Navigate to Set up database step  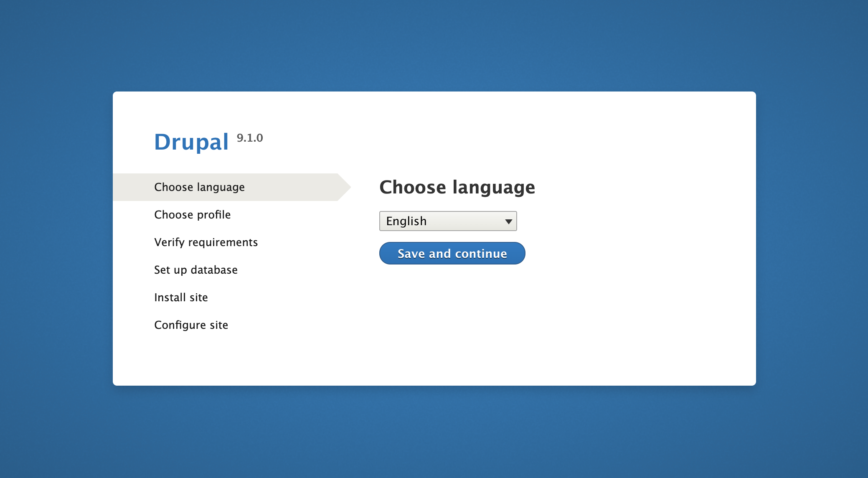point(196,270)
